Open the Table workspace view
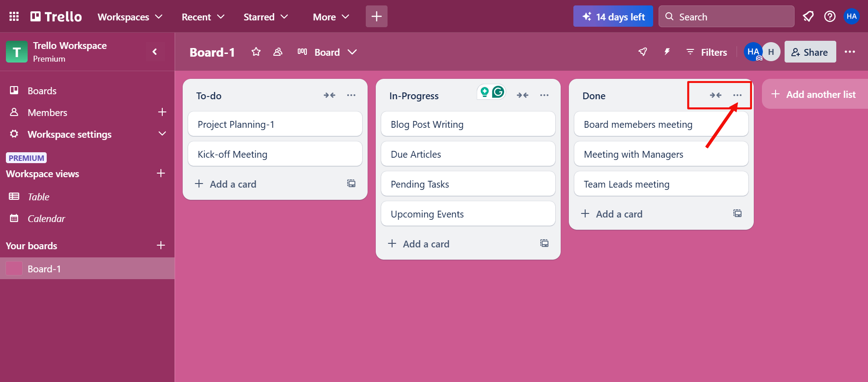This screenshot has height=382, width=868. tap(39, 197)
